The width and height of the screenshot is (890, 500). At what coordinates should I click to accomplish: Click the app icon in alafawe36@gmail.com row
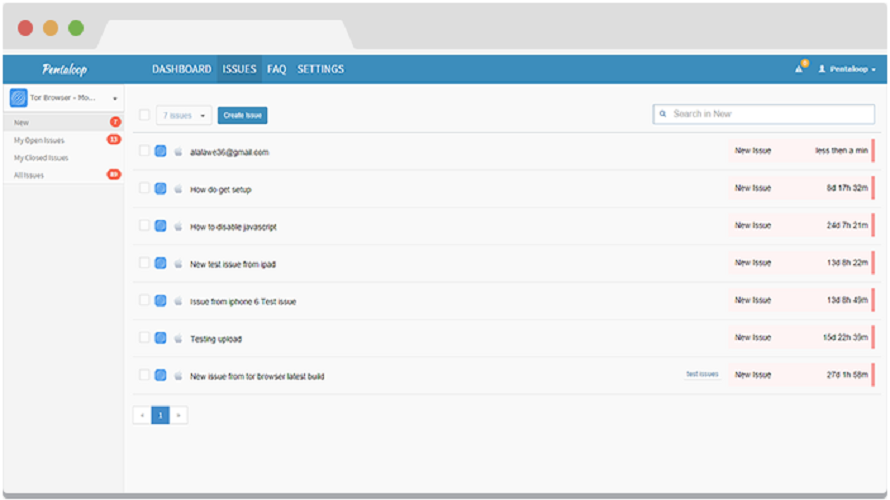pos(161,151)
